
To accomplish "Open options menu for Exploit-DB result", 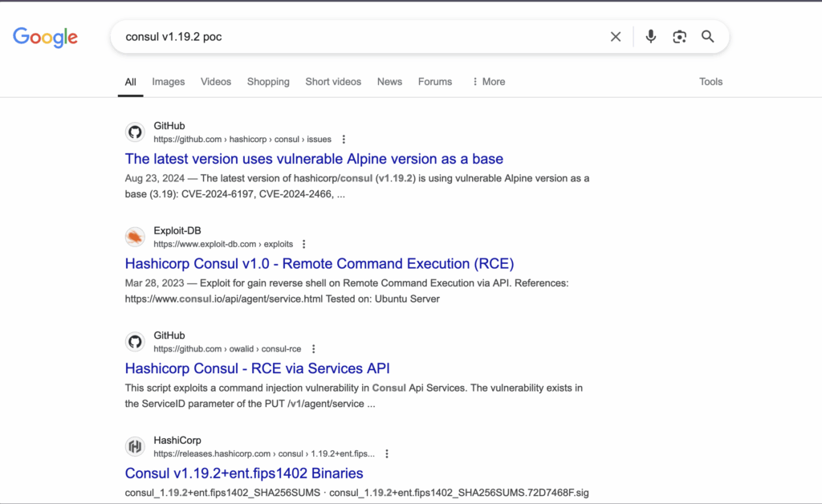I will pyautogui.click(x=303, y=244).
